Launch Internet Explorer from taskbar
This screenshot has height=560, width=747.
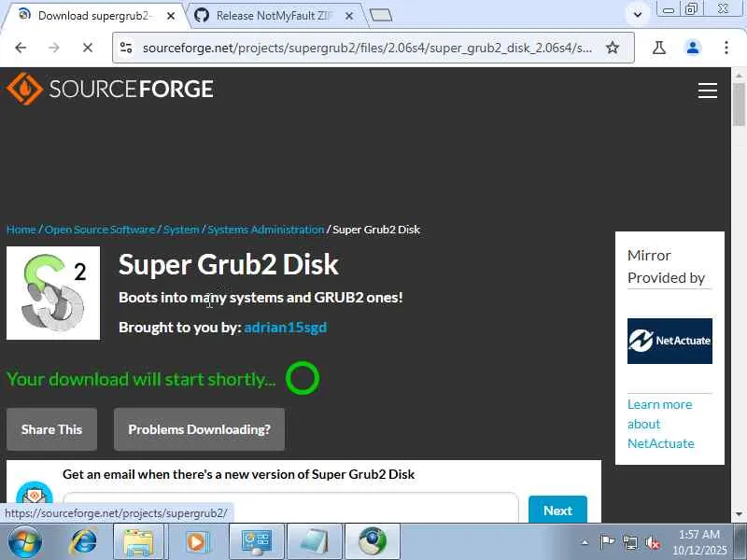(83, 542)
